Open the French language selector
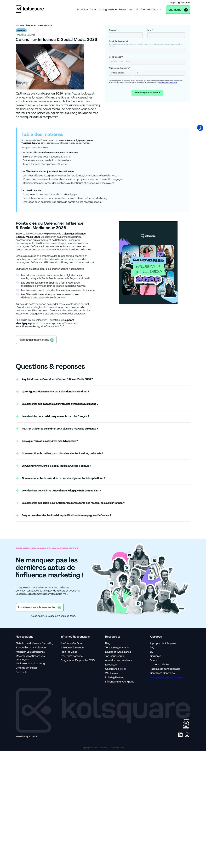206x868 pixels. (x=184, y=3)
